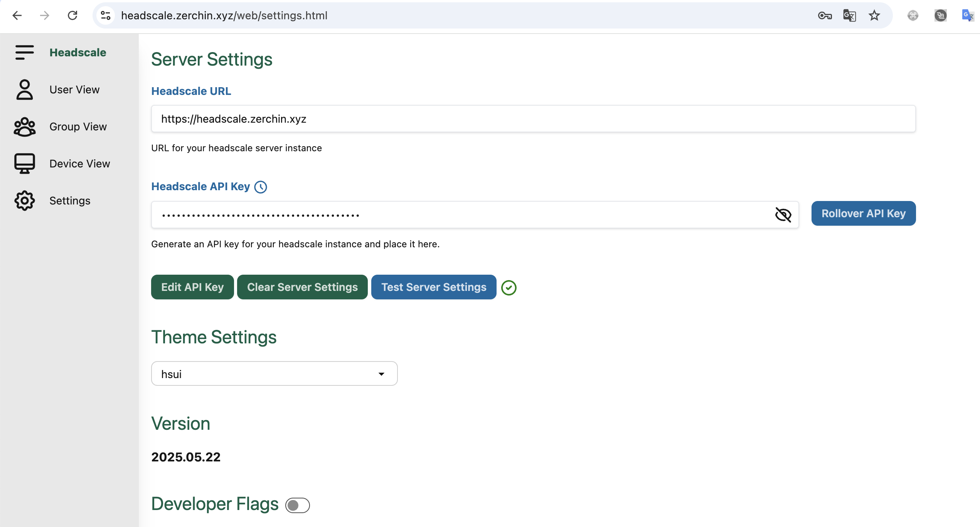Click the Theme Settings heading
The width and height of the screenshot is (980, 527).
coord(214,337)
